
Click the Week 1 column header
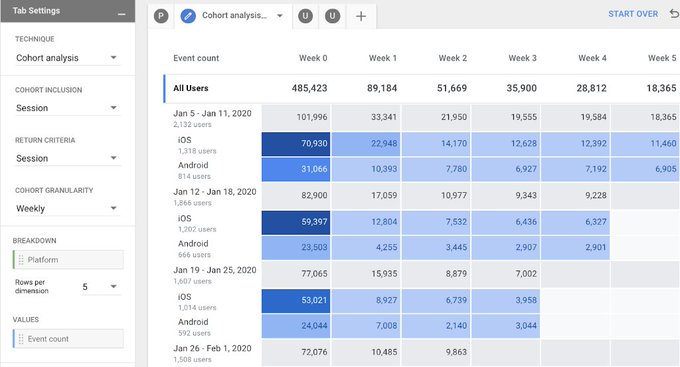(x=382, y=58)
